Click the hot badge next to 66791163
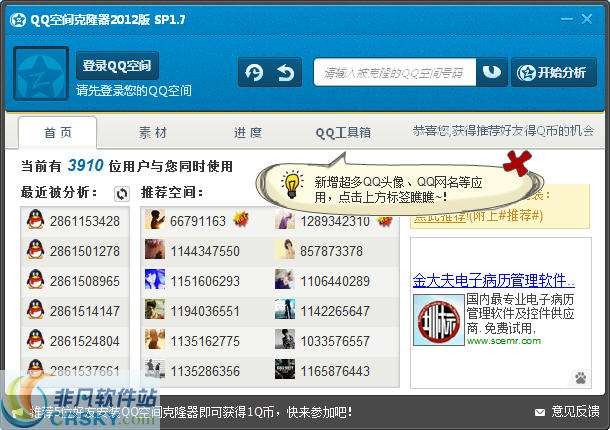Viewport: 610px width, 430px height. click(x=241, y=219)
